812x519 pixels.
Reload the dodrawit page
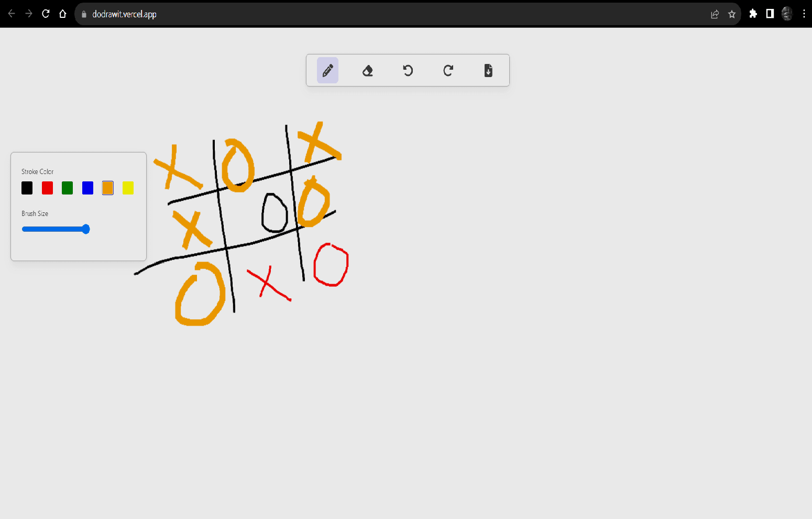point(45,14)
